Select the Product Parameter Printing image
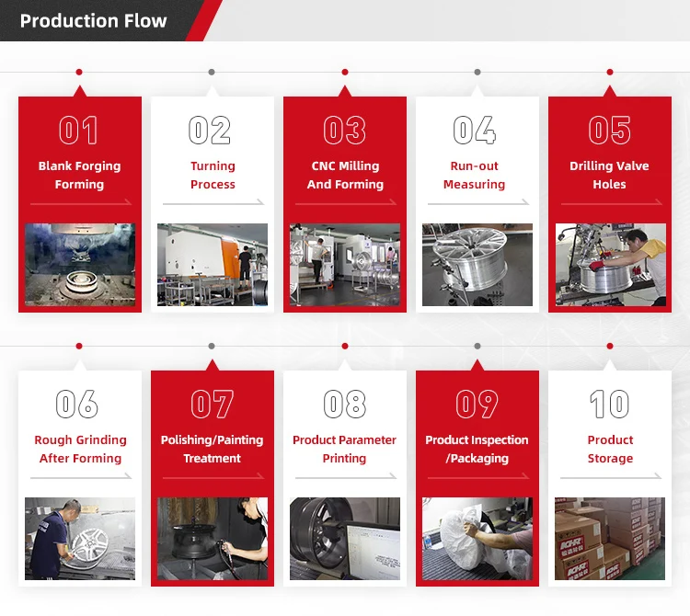 (345, 539)
